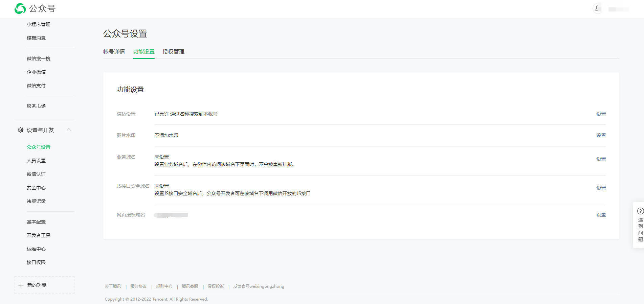The height and width of the screenshot is (304, 644).
Task: Open the 服务协议 footer link
Action: click(x=138, y=286)
